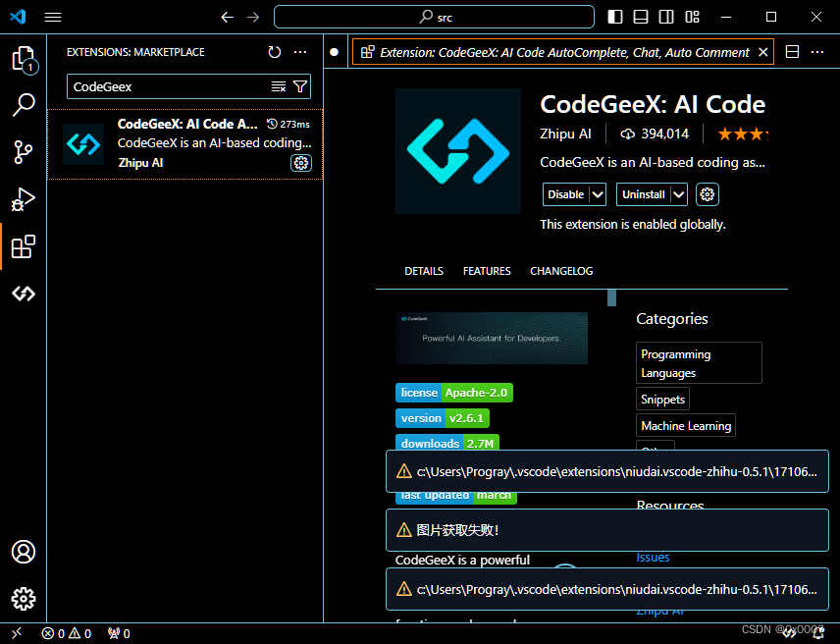The width and height of the screenshot is (840, 644).
Task: Toggle the secondary side bar layout icon
Action: tap(666, 17)
